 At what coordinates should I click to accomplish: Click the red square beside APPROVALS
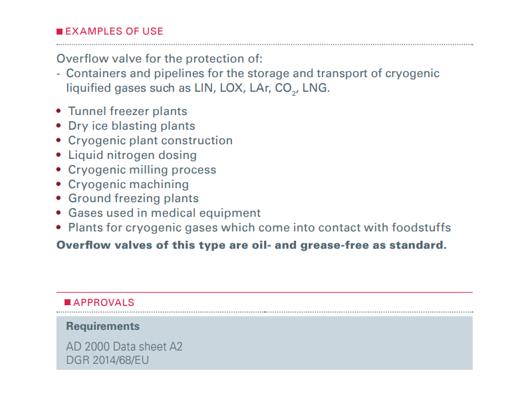tap(67, 303)
